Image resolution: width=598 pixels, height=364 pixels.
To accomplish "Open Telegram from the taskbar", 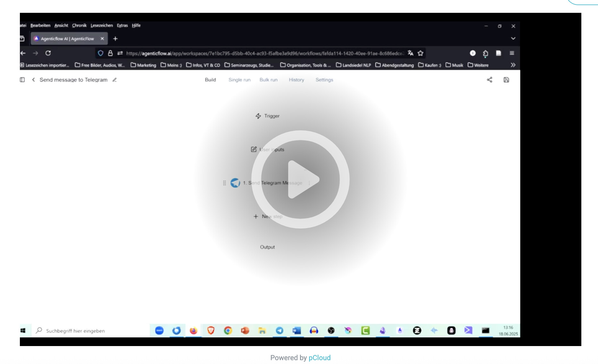I will tap(279, 331).
